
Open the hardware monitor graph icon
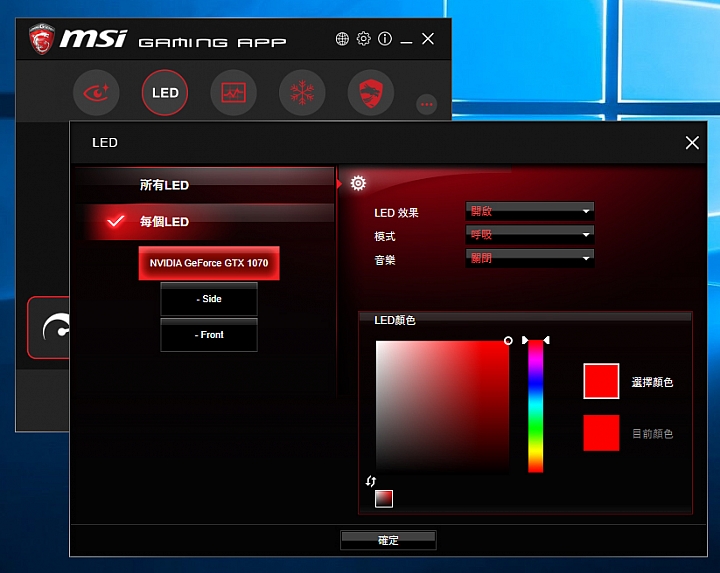tap(233, 93)
